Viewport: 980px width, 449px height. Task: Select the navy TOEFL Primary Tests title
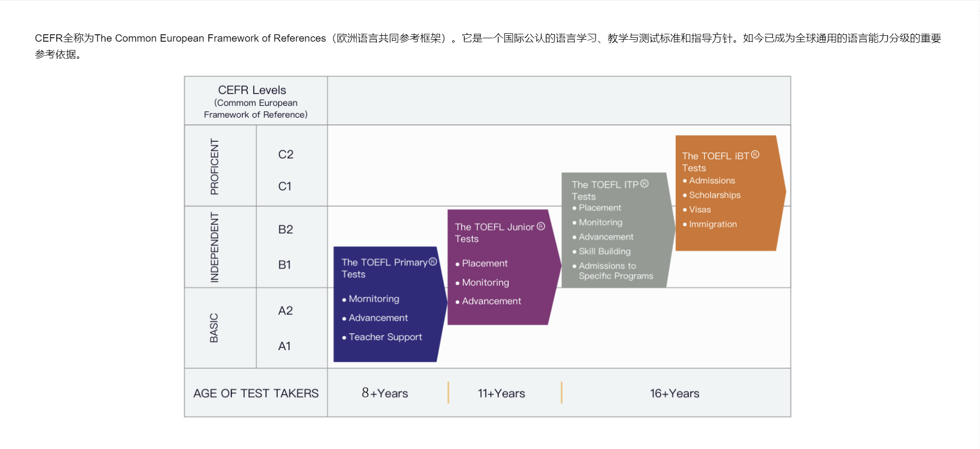click(384, 268)
